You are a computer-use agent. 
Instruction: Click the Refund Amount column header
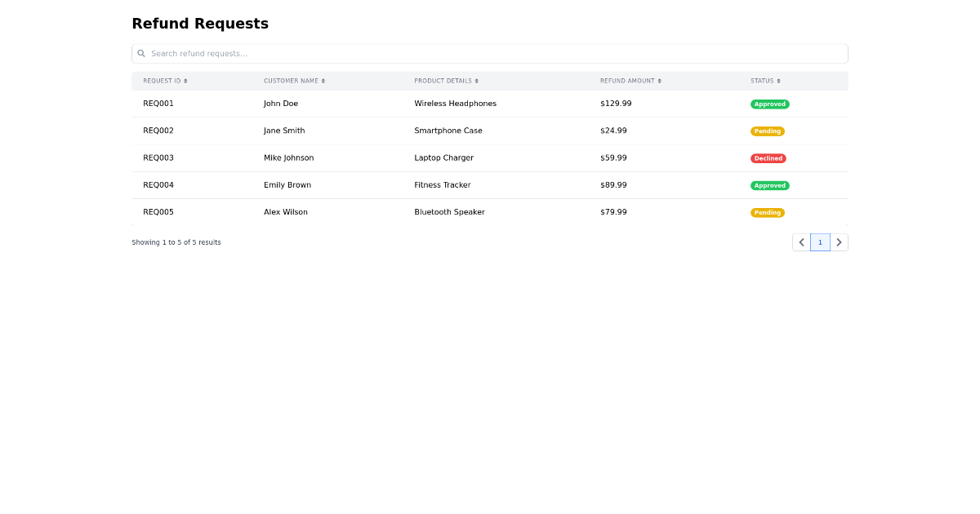tap(627, 81)
